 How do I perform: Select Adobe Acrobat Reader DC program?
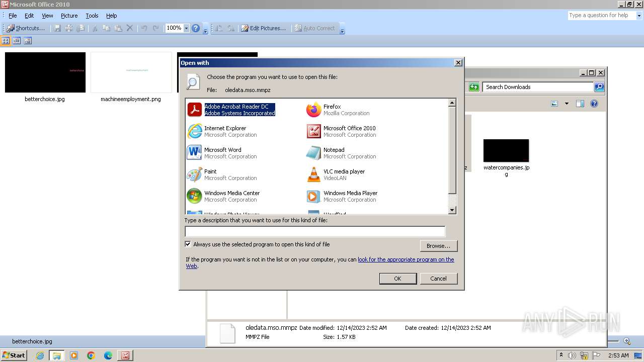coord(231,110)
